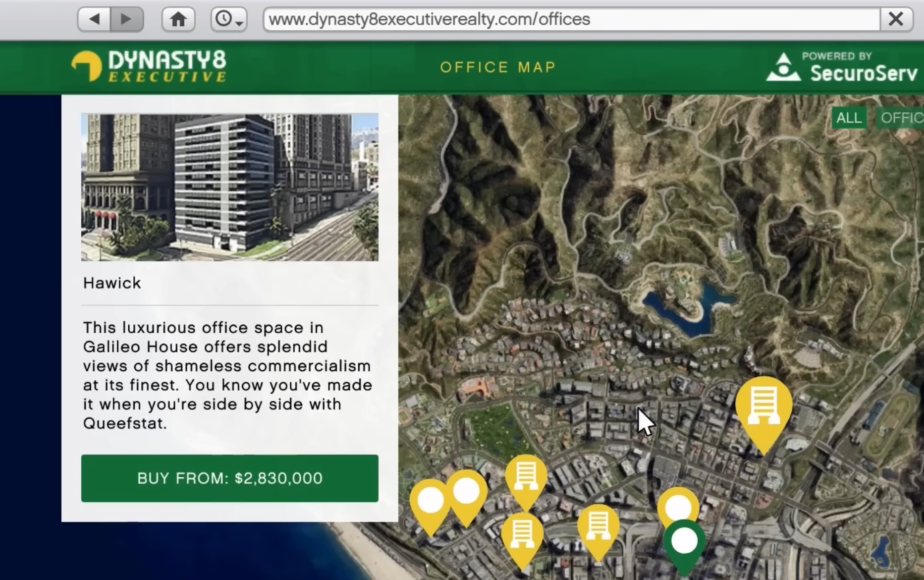The width and height of the screenshot is (924, 580).
Task: Click BUY FROM: $2,830,000
Action: coord(229,478)
